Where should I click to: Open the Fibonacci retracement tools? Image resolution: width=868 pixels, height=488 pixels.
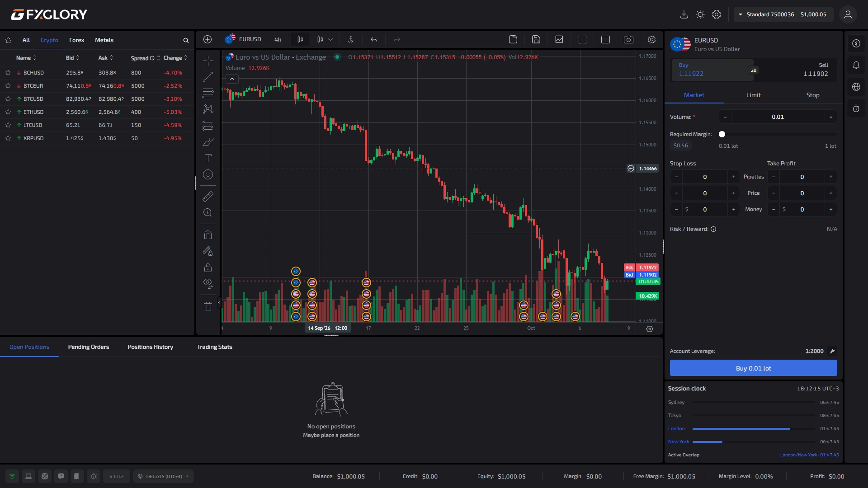click(x=208, y=93)
